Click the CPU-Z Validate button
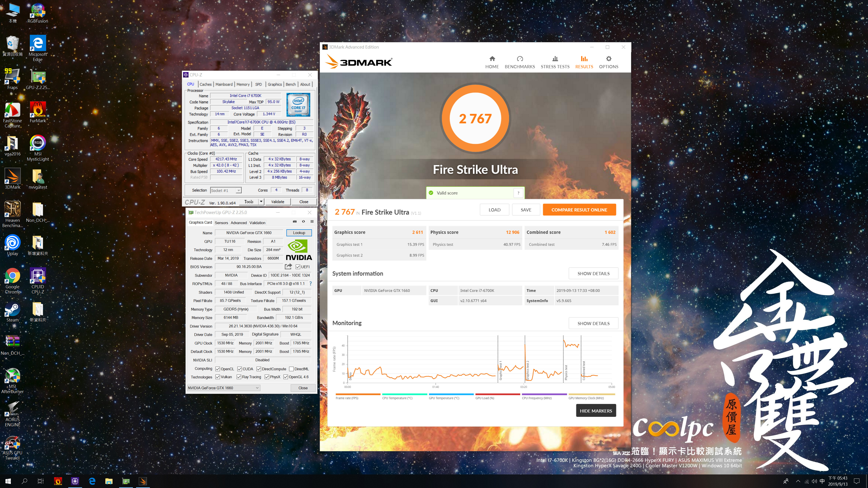 click(278, 201)
